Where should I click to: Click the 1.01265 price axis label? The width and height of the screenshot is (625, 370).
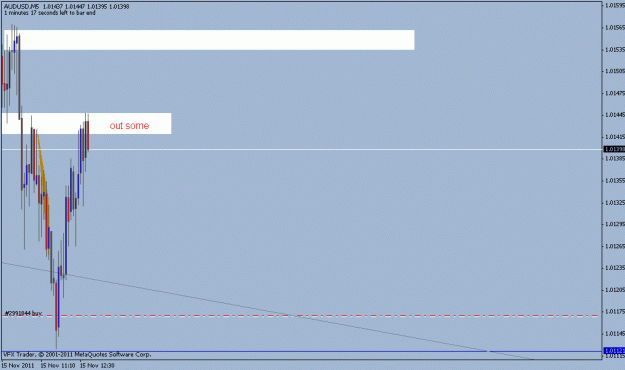615,246
